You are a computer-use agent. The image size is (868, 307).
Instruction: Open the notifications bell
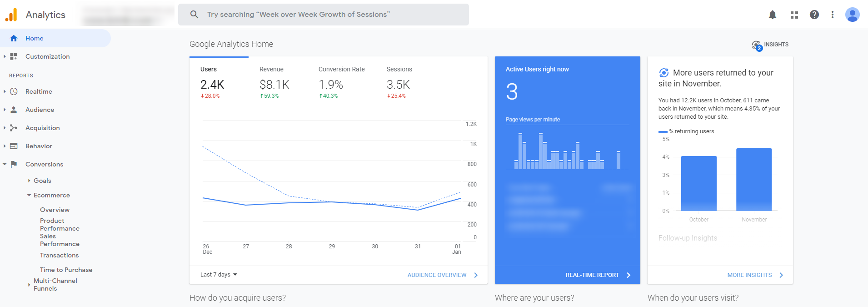(773, 15)
